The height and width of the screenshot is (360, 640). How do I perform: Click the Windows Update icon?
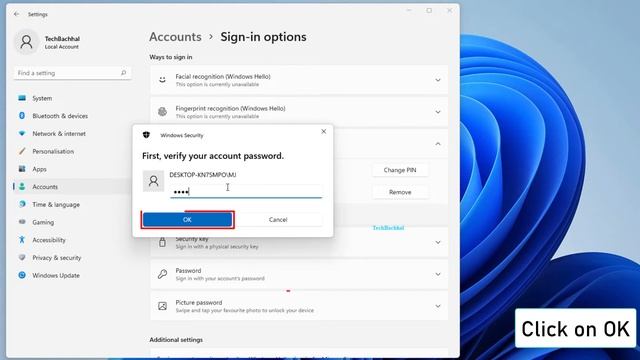click(22, 275)
